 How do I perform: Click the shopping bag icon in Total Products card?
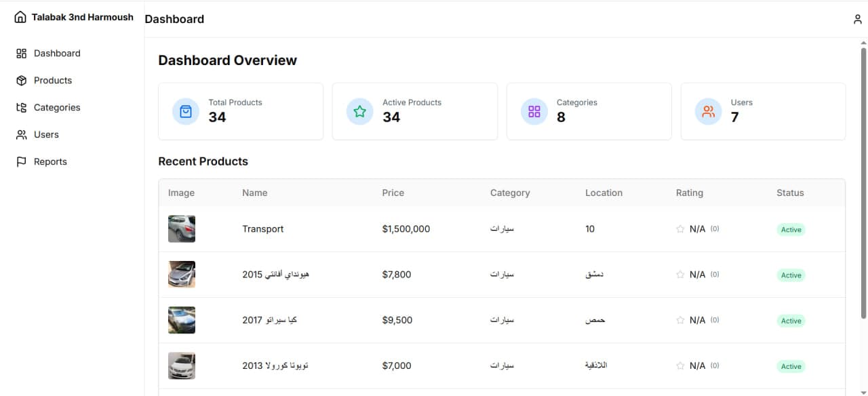(186, 112)
